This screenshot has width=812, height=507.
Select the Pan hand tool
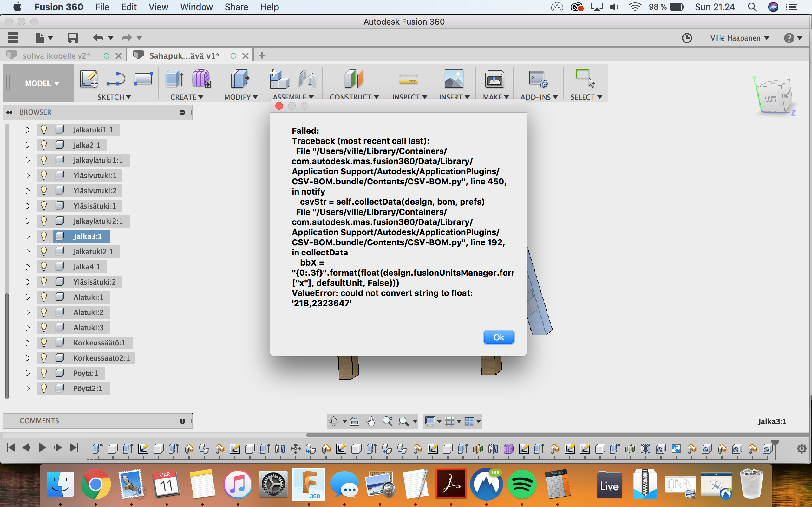tap(371, 421)
